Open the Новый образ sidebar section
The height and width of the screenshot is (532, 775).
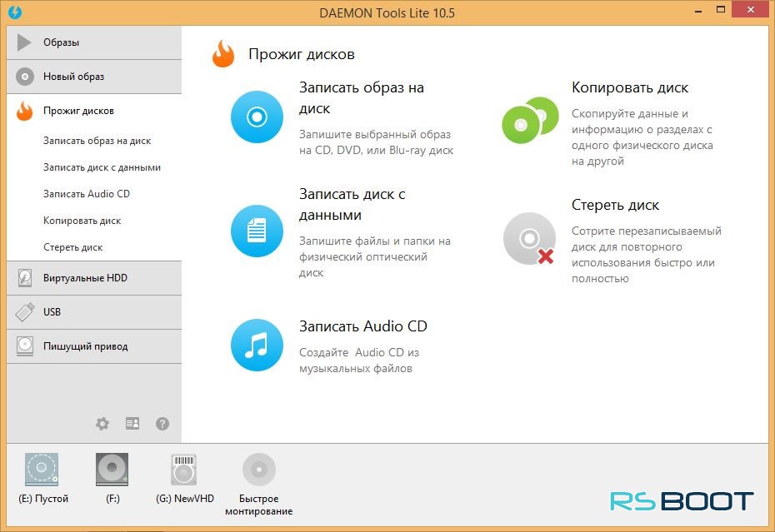pos(94,77)
